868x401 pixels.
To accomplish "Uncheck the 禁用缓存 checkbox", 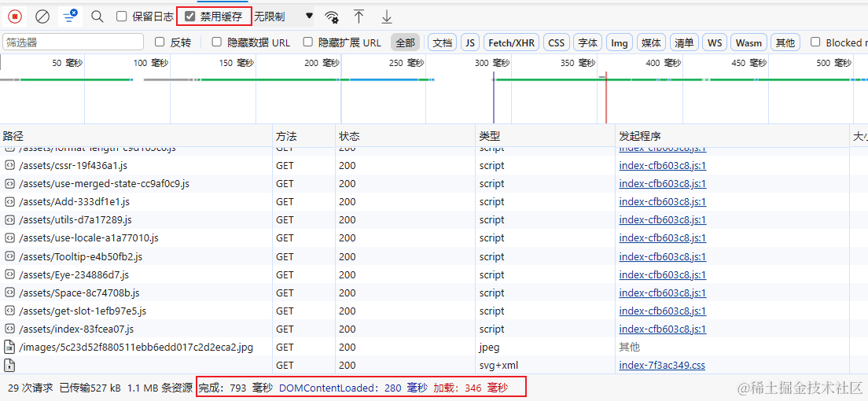I will pyautogui.click(x=189, y=17).
